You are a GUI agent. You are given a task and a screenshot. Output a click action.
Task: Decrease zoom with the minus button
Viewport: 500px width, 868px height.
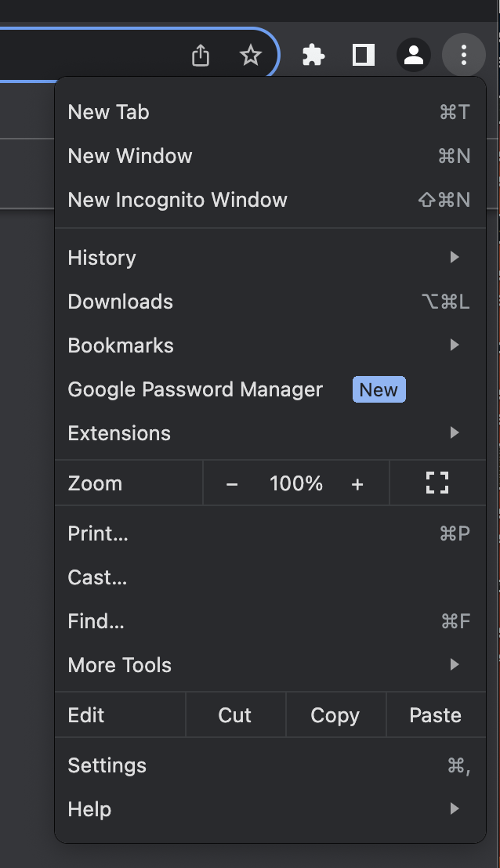pyautogui.click(x=232, y=484)
